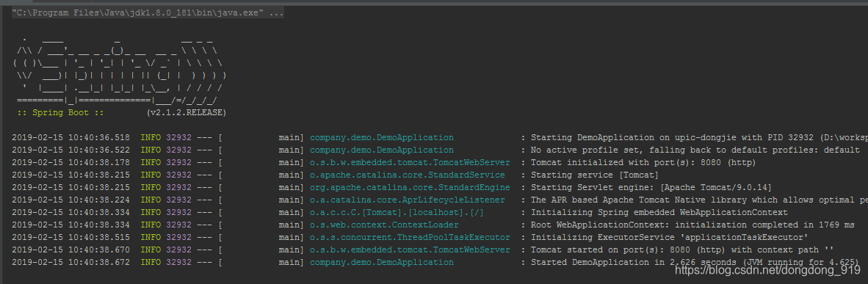Click the ":: Spring Boot ::" banner label

(60, 112)
